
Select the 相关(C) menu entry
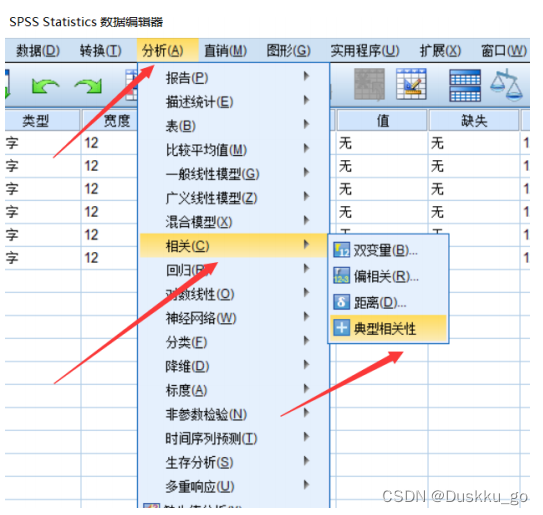pos(234,246)
